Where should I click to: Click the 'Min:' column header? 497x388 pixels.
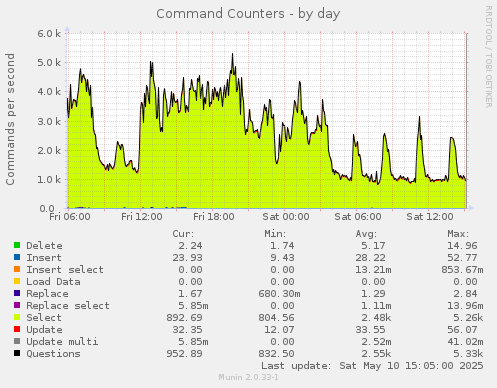coord(275,234)
